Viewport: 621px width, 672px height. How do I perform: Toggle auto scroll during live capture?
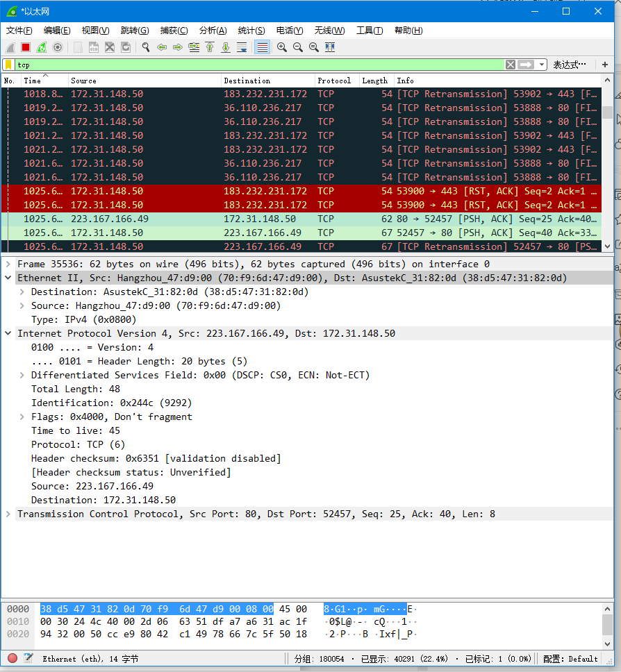coord(242,48)
